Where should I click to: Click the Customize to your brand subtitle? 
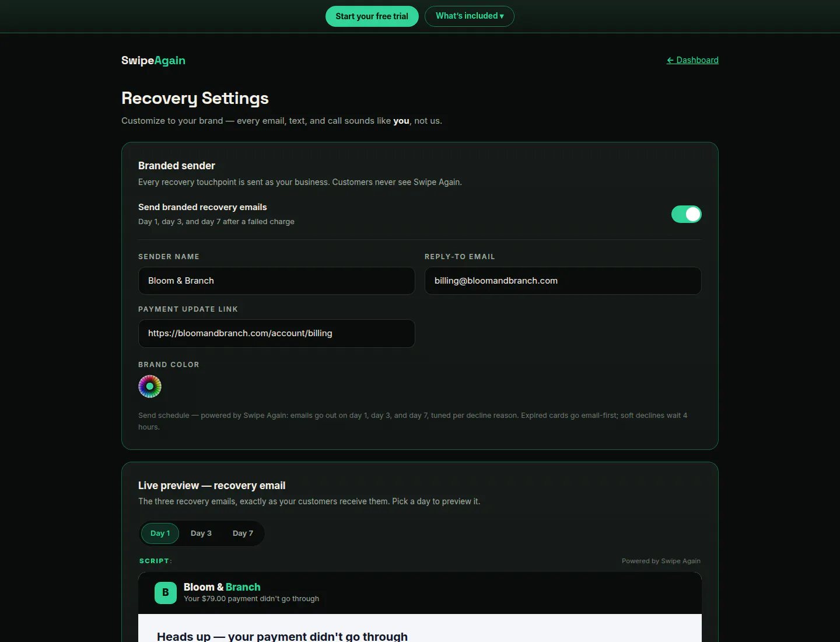click(x=282, y=121)
